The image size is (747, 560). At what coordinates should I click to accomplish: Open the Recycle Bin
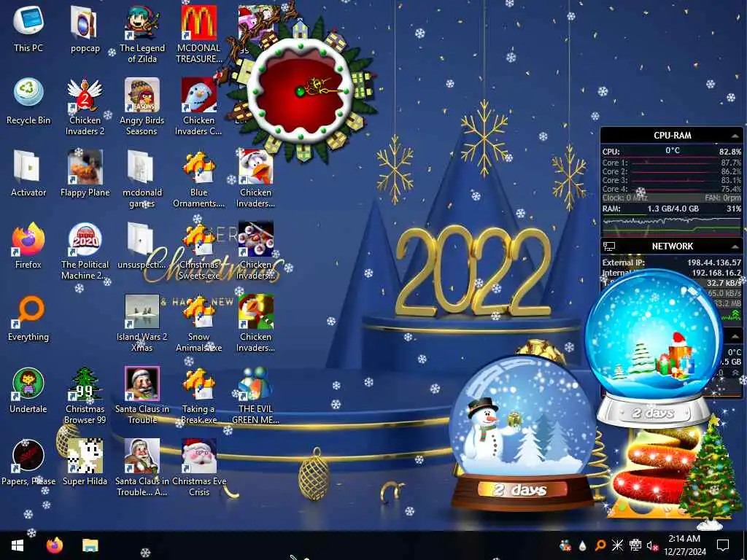(x=28, y=101)
